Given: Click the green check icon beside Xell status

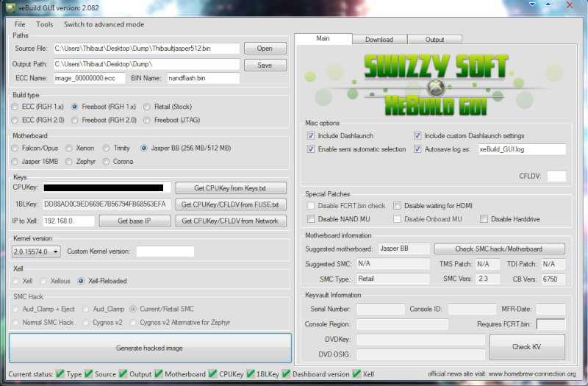Looking at the screenshot, I should 356,374.
